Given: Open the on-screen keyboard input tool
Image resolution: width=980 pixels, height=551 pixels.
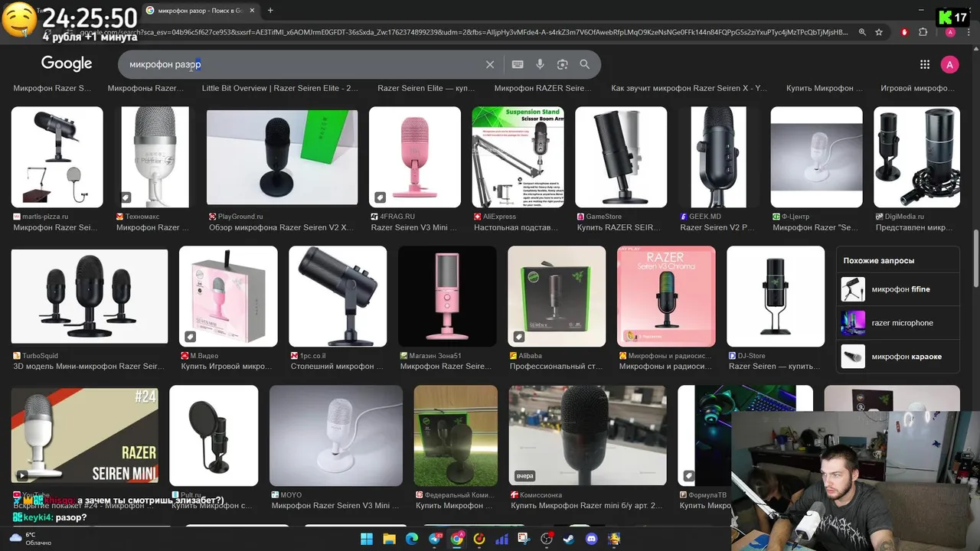Looking at the screenshot, I should point(518,64).
